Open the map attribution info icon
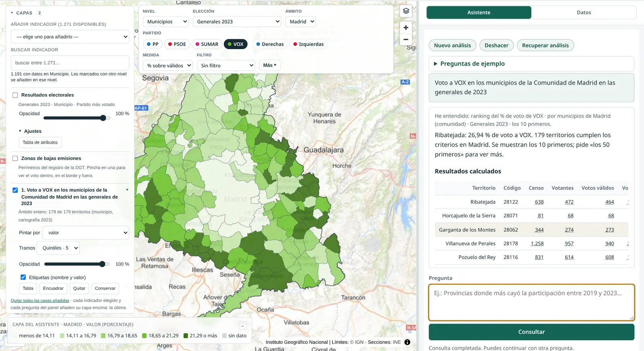Viewport: 644px width, 351px height. click(x=407, y=342)
